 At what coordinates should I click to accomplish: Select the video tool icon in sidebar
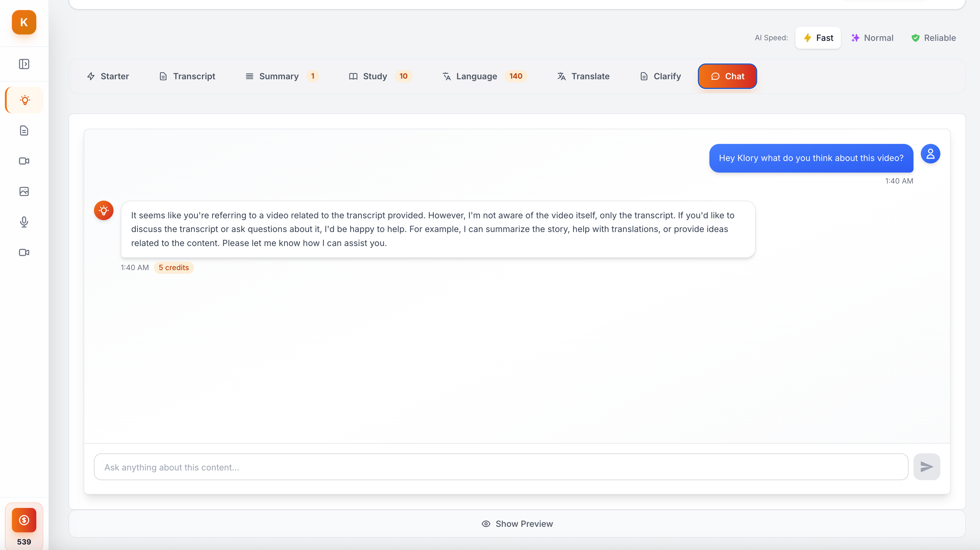[24, 161]
